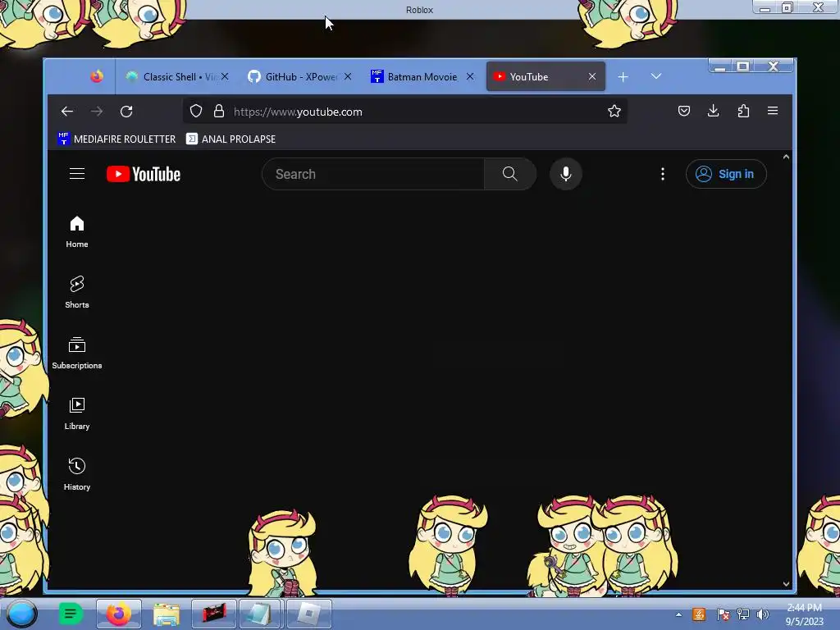Go back with Firefox back arrow
Viewport: 840px width, 630px height.
(x=67, y=112)
